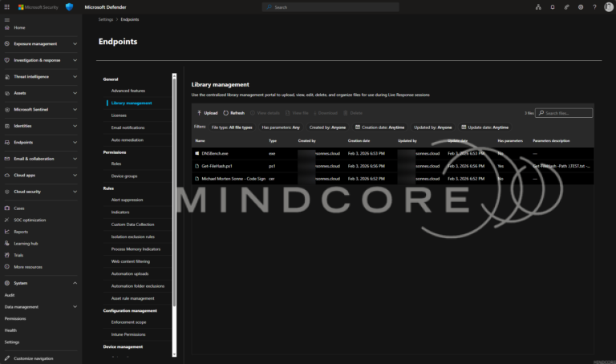
Task: Expand Cloud security section
Action: (41, 192)
